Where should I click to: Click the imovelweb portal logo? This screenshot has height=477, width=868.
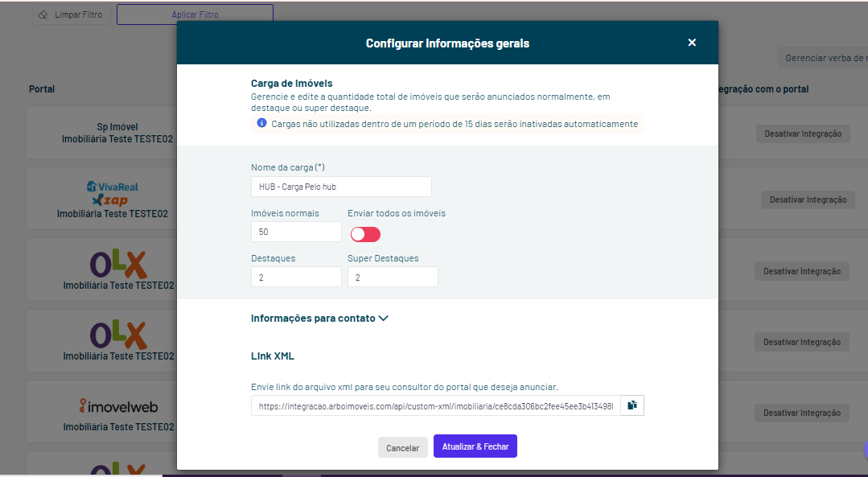point(118,406)
